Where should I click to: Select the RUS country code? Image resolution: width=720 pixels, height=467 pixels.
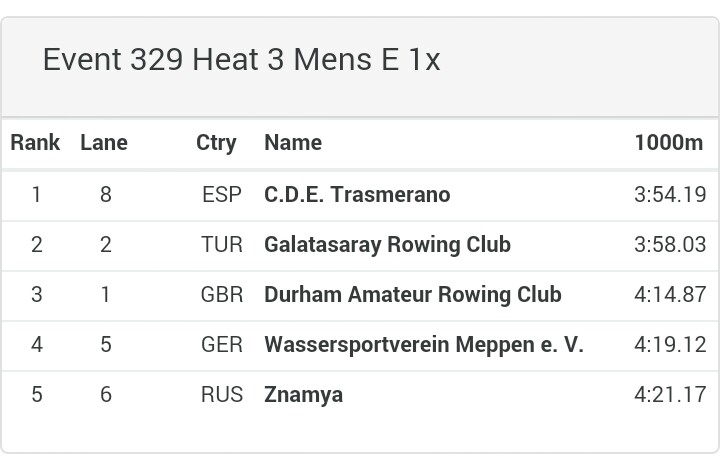pos(222,395)
